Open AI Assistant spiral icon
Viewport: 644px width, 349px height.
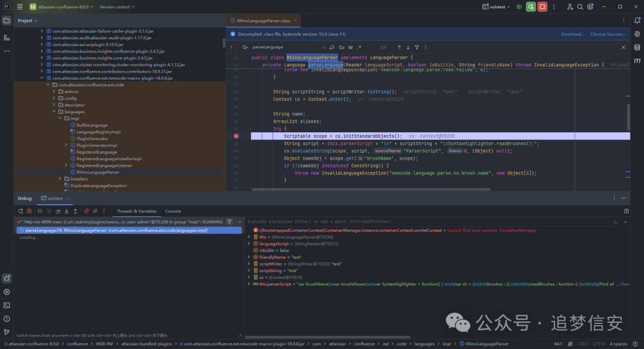[x=637, y=34]
